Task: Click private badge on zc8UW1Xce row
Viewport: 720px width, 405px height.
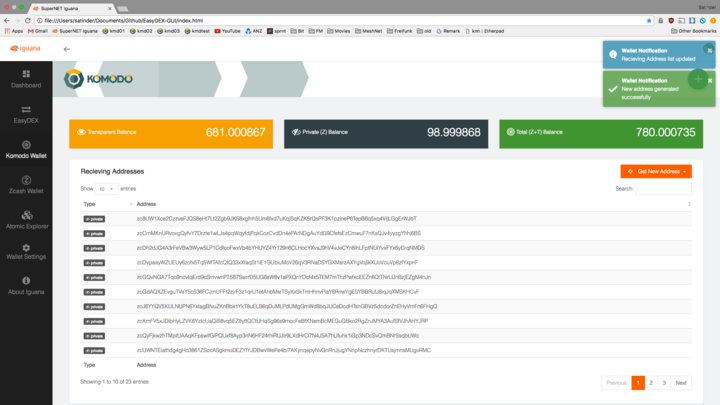Action: click(x=94, y=219)
